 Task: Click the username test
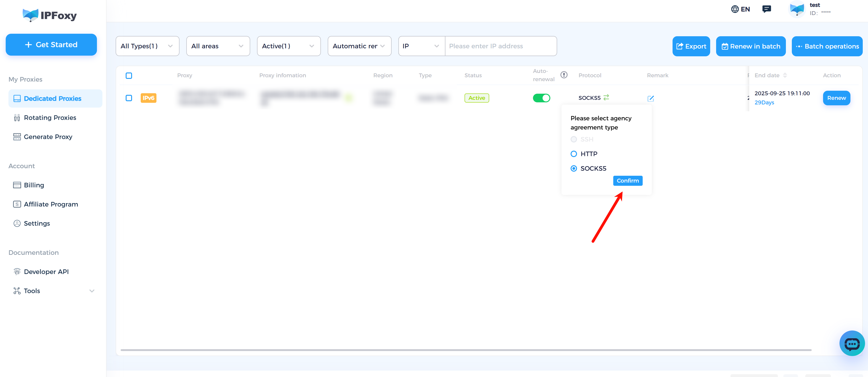[814, 5]
